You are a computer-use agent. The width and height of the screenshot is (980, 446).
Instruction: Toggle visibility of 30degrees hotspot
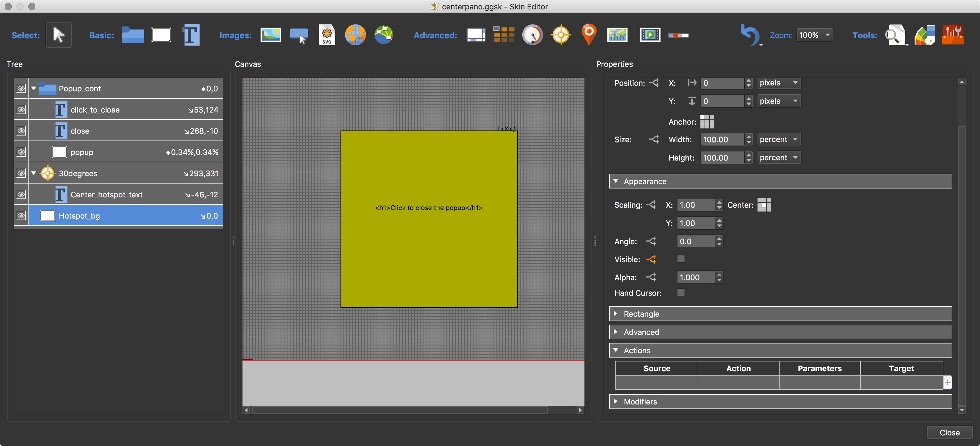[21, 173]
